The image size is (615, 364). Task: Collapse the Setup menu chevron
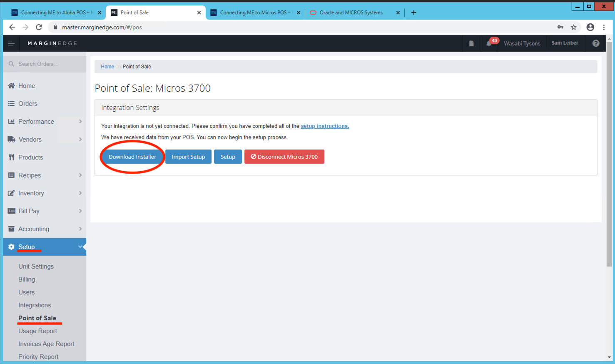point(80,247)
